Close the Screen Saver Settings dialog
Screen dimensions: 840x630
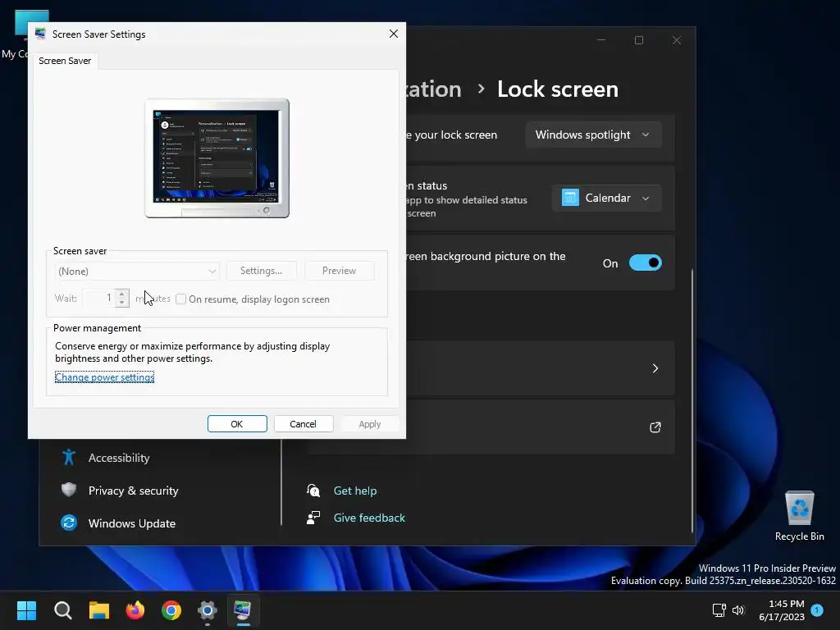coord(393,34)
